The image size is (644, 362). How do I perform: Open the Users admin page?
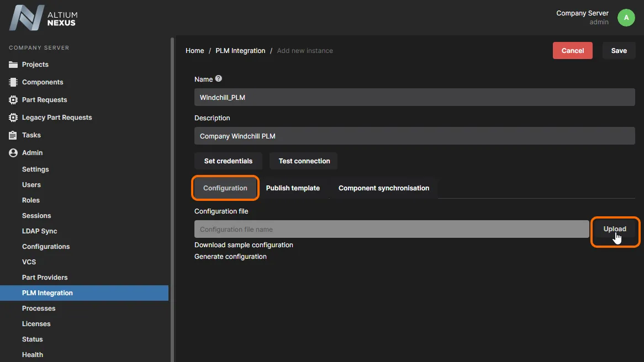(31, 185)
